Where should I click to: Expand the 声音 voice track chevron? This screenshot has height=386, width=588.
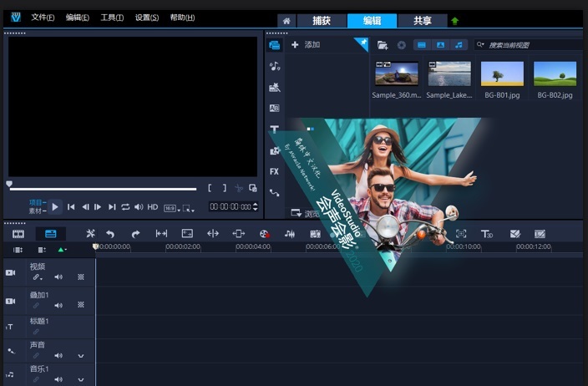(x=81, y=356)
